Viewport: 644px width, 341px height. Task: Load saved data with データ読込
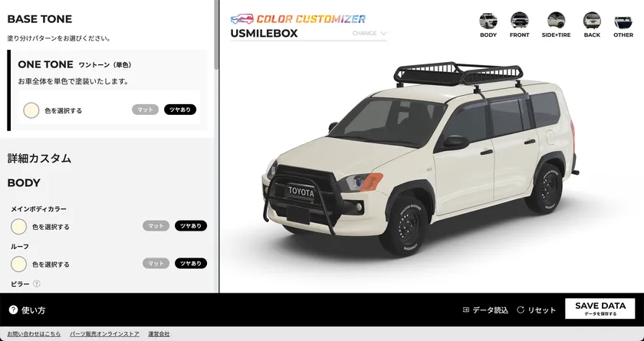point(485,310)
